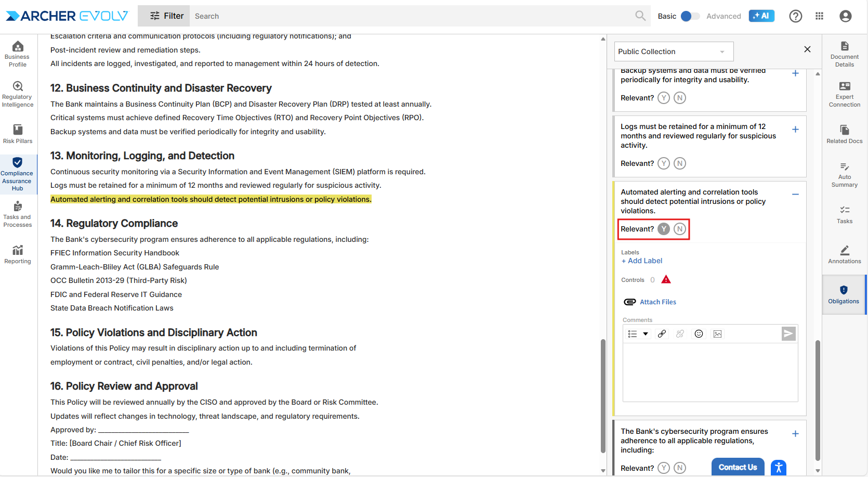Go to Regulatory Intelligence in sidebar
Screen dimensions: 868x477
[18, 94]
